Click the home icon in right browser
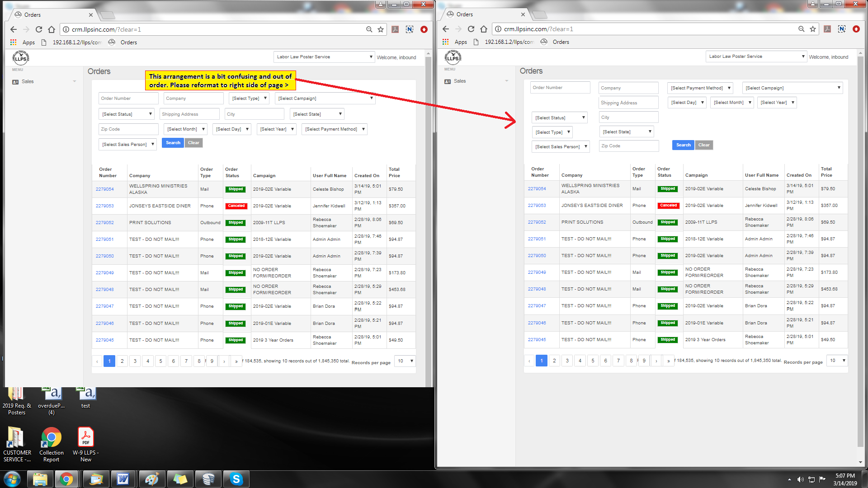868x488 pixels. point(484,29)
